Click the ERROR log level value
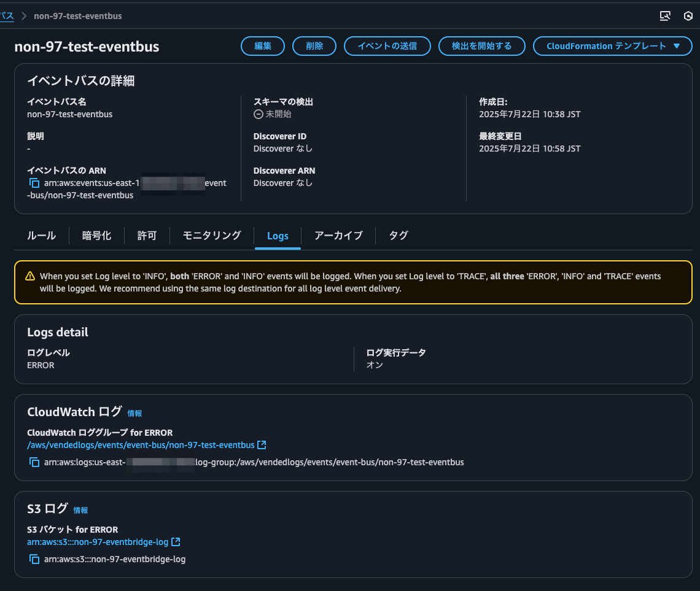Image resolution: width=700 pixels, height=591 pixels. [41, 365]
